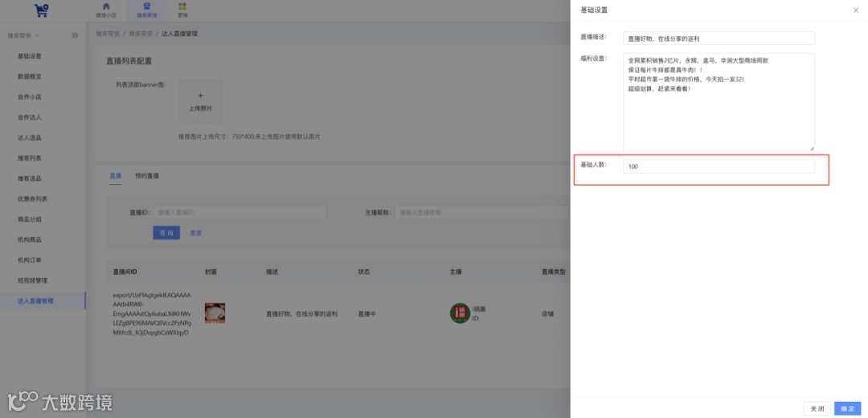
Task: Click the 基础人数 input showing 100
Action: tap(719, 166)
